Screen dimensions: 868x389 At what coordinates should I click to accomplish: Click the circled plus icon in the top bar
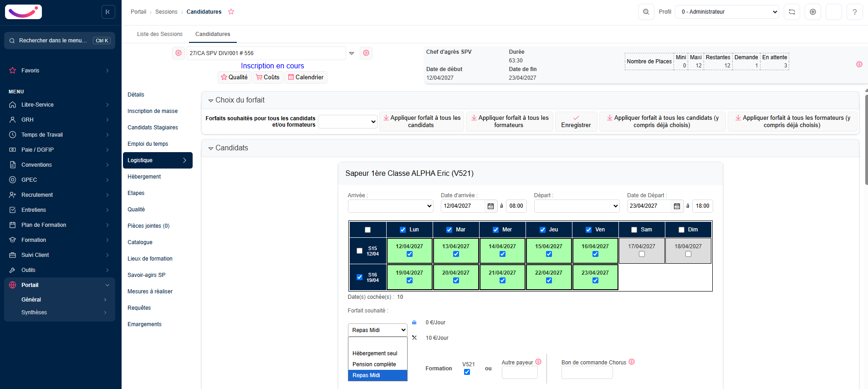coord(813,12)
